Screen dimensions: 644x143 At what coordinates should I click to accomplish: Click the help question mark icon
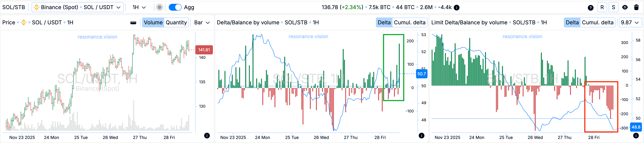pos(590,7)
